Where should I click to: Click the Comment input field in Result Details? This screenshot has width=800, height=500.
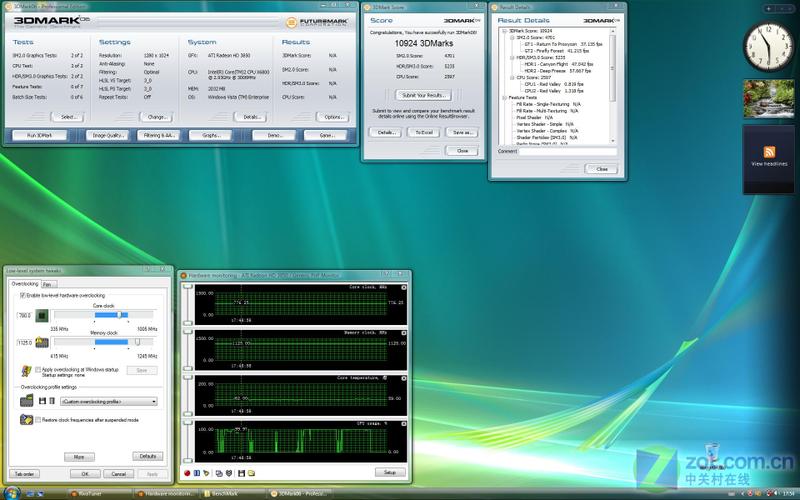[x=568, y=152]
